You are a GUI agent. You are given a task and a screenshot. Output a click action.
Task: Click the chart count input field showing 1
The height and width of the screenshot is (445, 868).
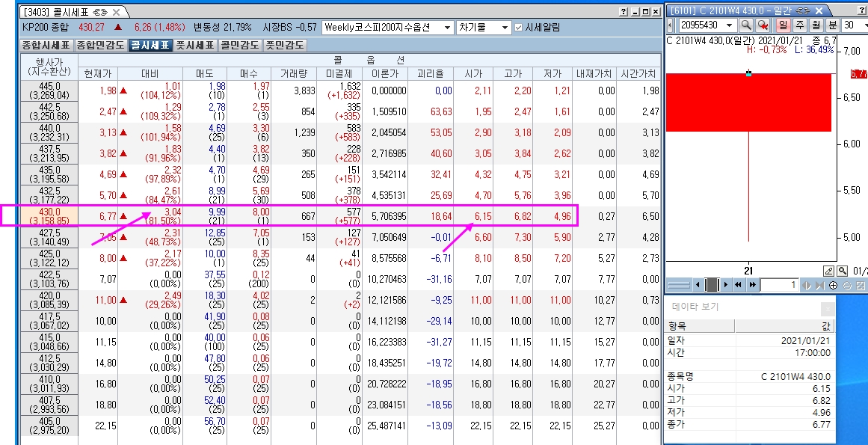pos(780,285)
